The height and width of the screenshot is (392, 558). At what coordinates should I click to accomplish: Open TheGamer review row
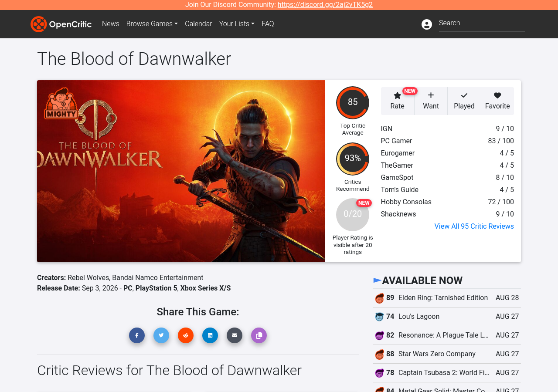pos(447,166)
